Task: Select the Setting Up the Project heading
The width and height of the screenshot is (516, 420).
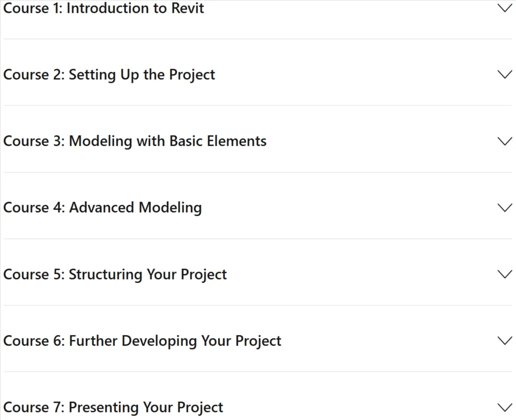Action: pos(142,75)
